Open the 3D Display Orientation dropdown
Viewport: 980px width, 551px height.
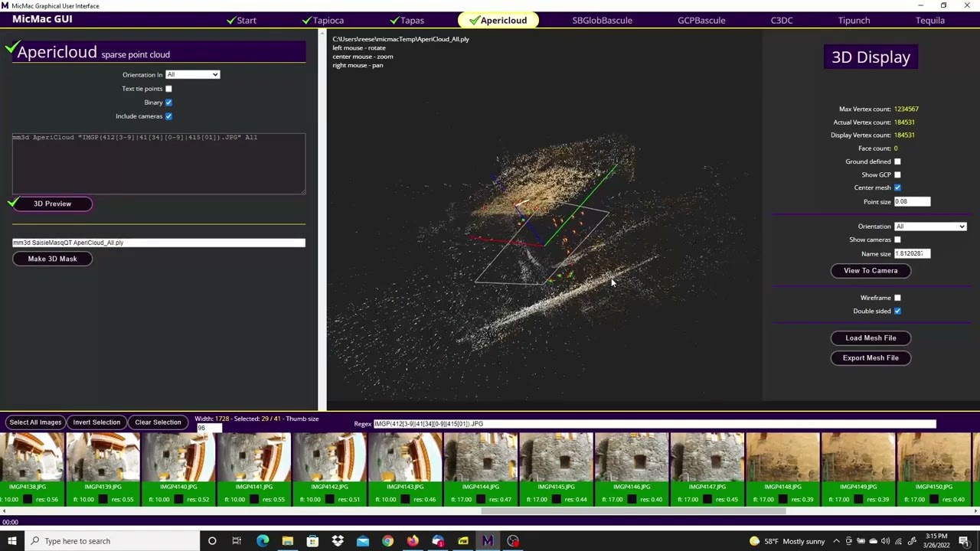(930, 227)
